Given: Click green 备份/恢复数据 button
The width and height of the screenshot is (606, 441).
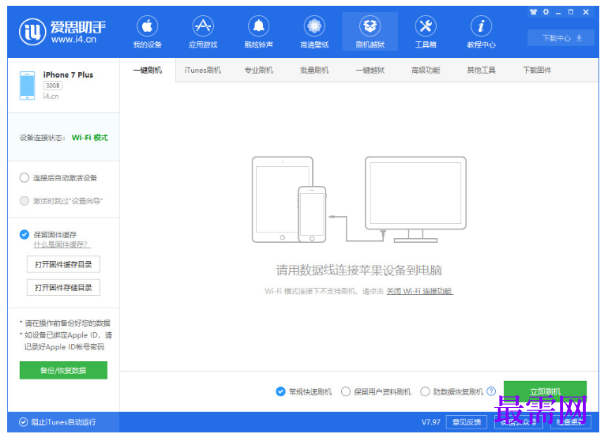Looking at the screenshot, I should click(63, 370).
